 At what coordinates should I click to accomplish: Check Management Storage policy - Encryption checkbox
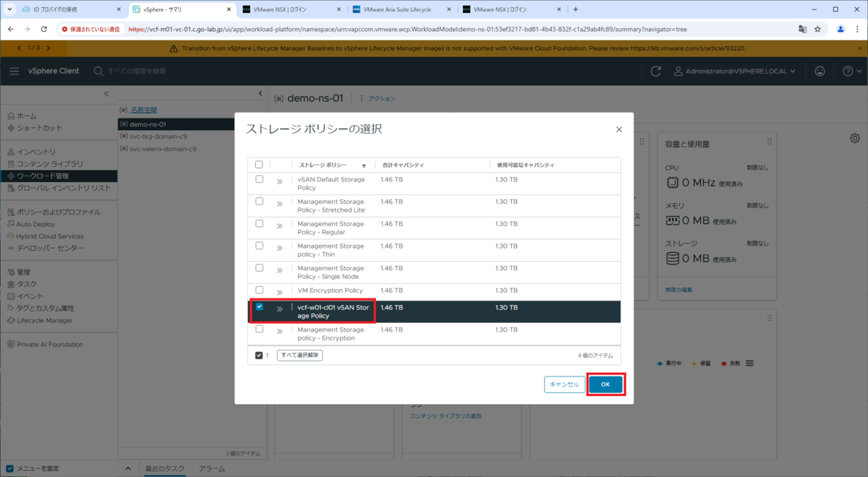(x=259, y=330)
